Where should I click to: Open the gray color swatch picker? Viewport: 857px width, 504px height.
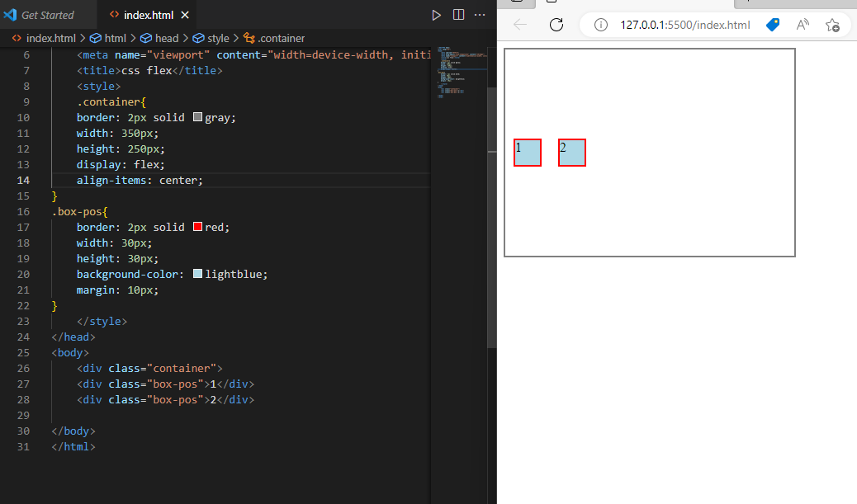pyautogui.click(x=198, y=117)
